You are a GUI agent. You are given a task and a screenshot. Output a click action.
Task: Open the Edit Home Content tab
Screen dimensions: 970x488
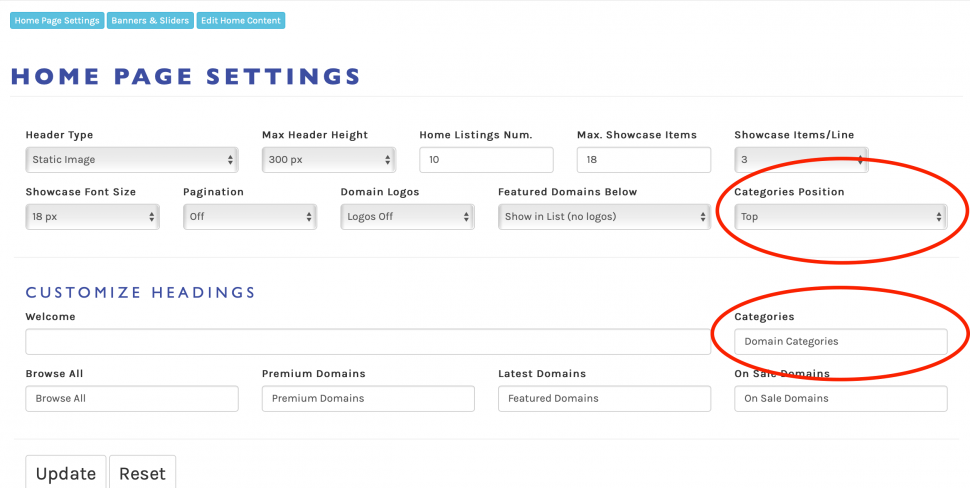click(240, 20)
